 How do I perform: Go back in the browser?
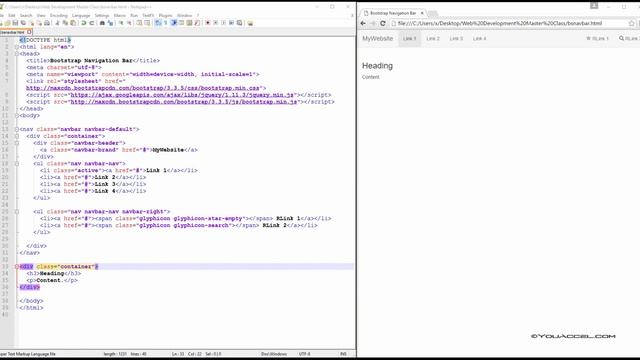tap(363, 23)
